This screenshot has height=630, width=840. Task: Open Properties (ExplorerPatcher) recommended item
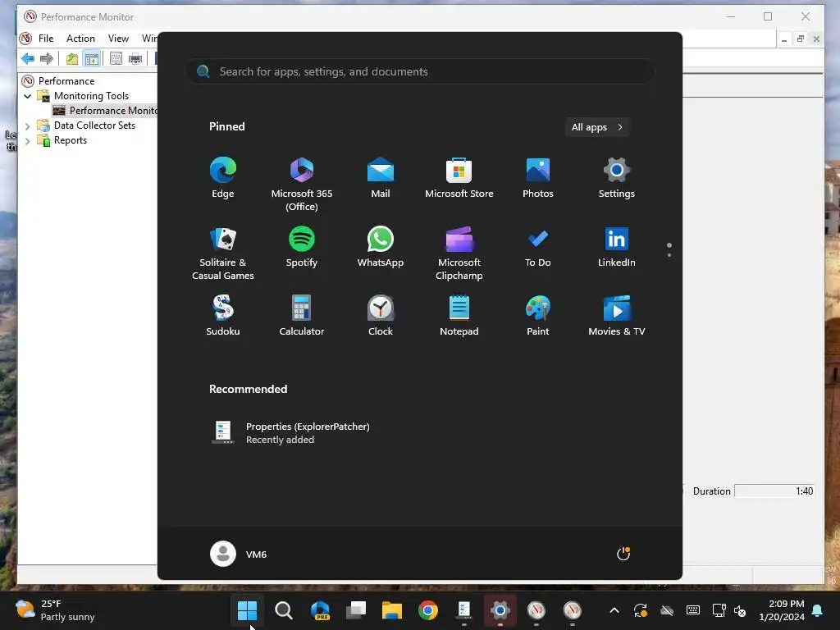pyautogui.click(x=291, y=433)
